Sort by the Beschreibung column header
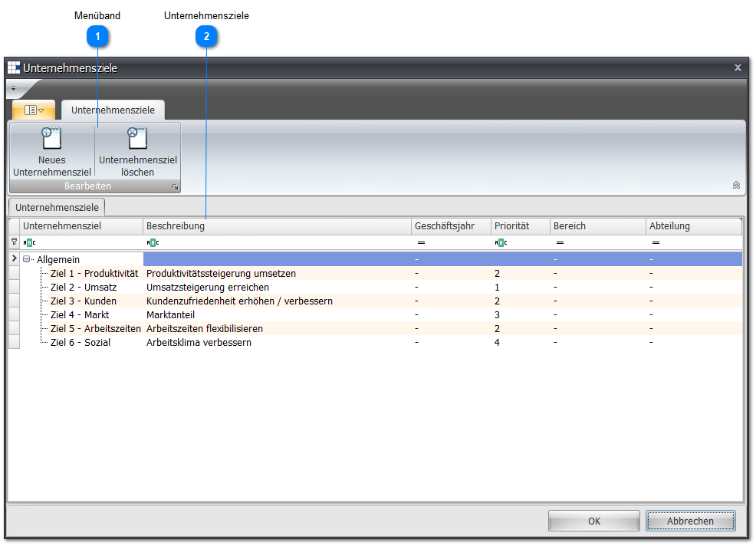756x546 pixels. (x=278, y=226)
